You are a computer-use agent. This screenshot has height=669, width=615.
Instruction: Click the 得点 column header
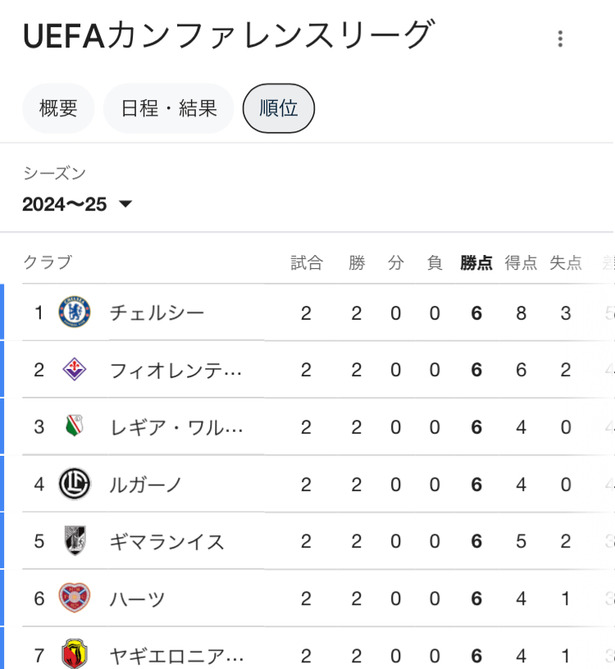[521, 262]
